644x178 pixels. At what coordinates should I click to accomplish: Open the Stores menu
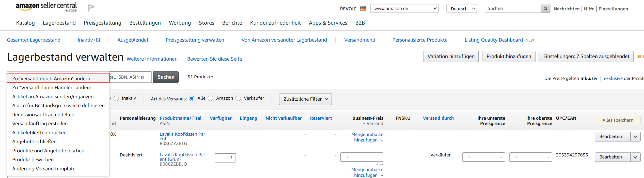[x=207, y=23]
